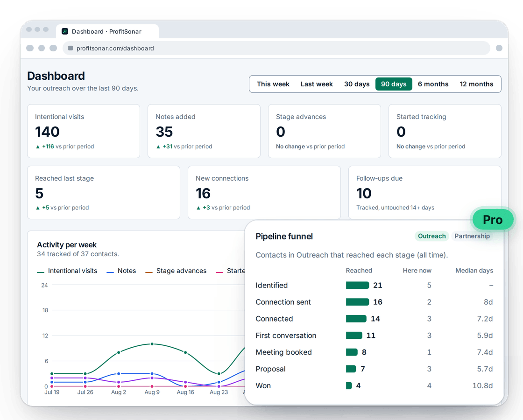Viewport: 523px width, 420px height.
Task: Click the Connected funnel bar
Action: (x=356, y=319)
